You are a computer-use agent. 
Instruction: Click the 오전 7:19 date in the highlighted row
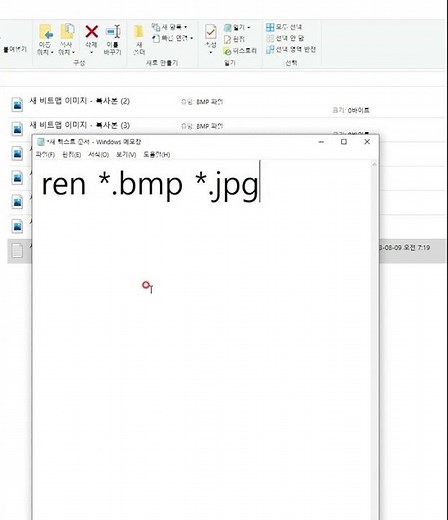tap(405, 248)
